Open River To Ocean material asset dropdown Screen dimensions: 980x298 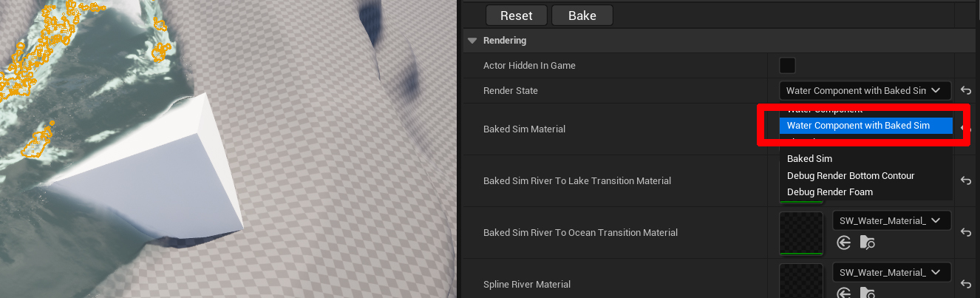pyautogui.click(x=891, y=220)
